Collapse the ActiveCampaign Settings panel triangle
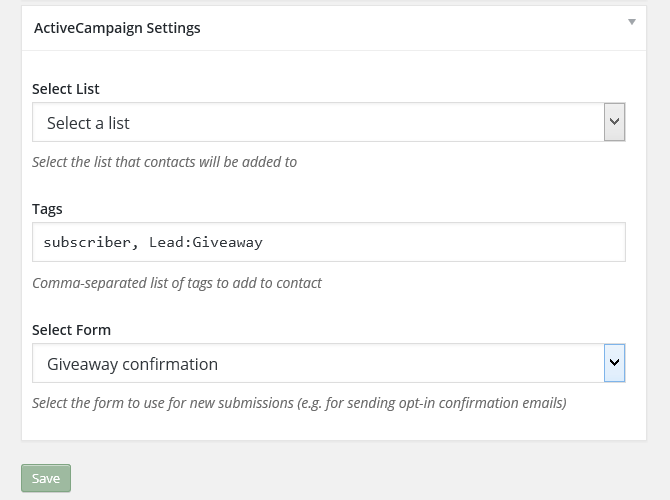The height and width of the screenshot is (500, 670). pyautogui.click(x=632, y=21)
